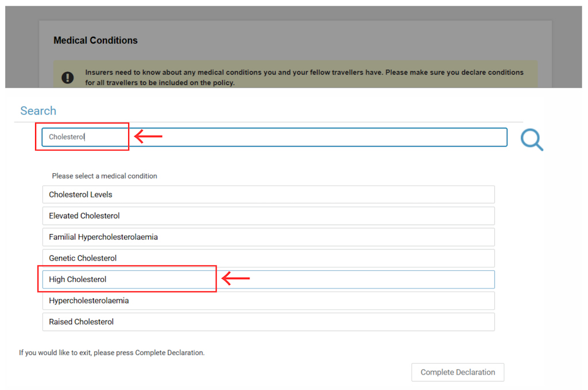Click the exclamation warning icon

tap(68, 77)
